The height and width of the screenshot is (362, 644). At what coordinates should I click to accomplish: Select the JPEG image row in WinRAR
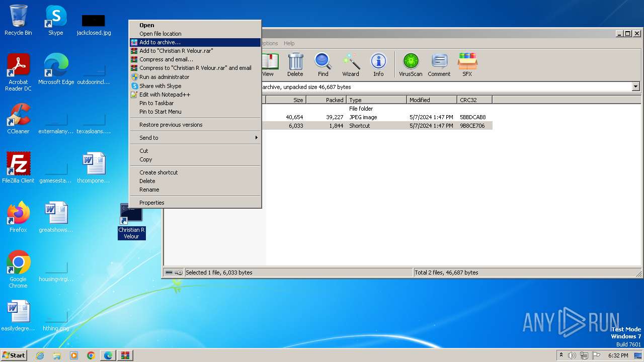click(379, 117)
